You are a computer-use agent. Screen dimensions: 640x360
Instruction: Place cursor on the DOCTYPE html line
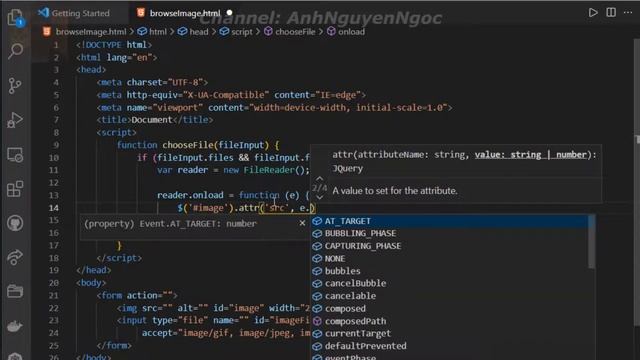[114, 45]
